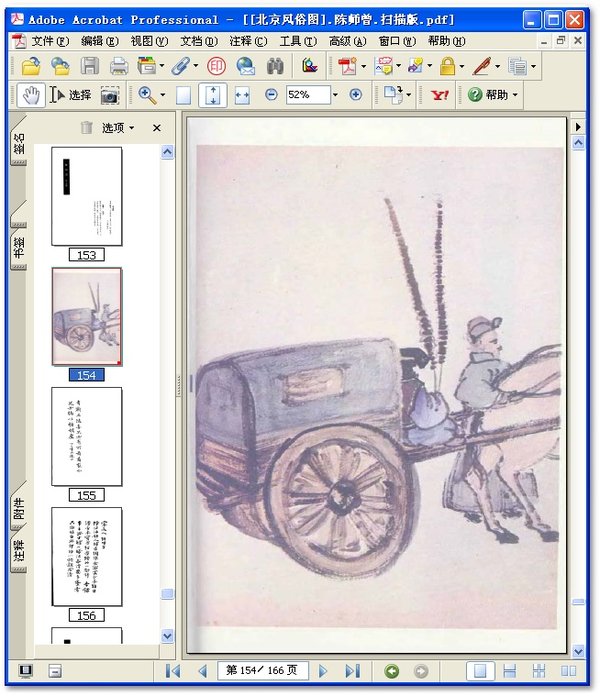The image size is (600, 696).
Task: Click the send for review icon
Action: coord(415,67)
